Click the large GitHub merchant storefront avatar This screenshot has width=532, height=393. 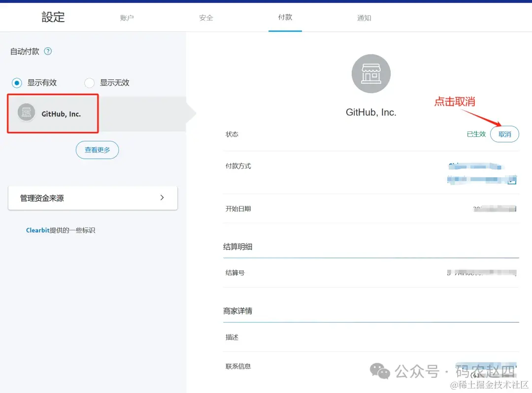point(371,73)
